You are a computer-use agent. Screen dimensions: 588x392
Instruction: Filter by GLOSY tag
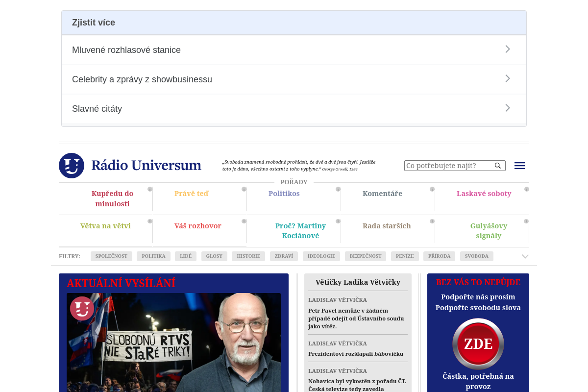point(214,256)
